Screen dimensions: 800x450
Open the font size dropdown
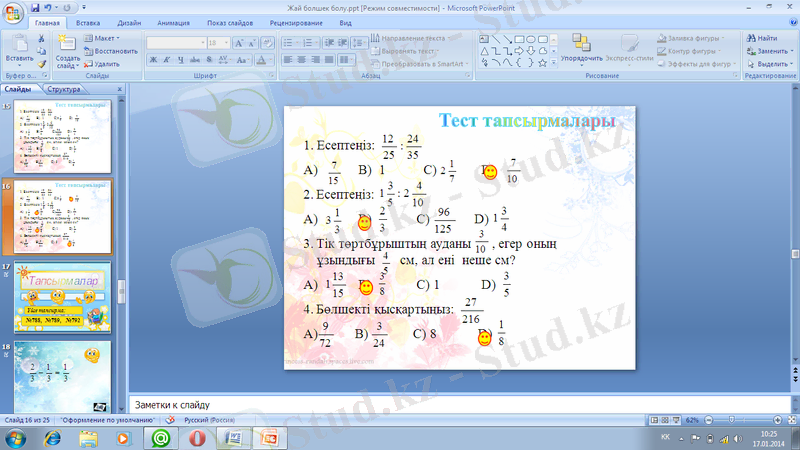[226, 43]
